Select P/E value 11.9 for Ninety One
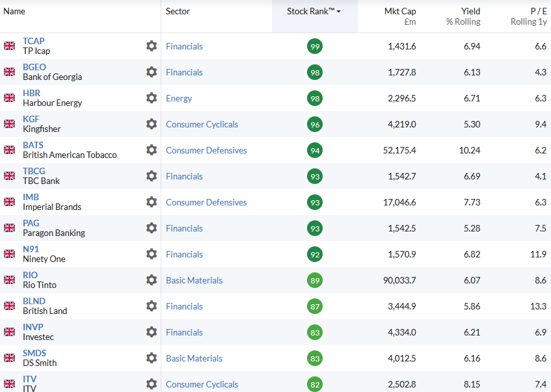Viewport: 551px width, 392px height. [x=539, y=254]
